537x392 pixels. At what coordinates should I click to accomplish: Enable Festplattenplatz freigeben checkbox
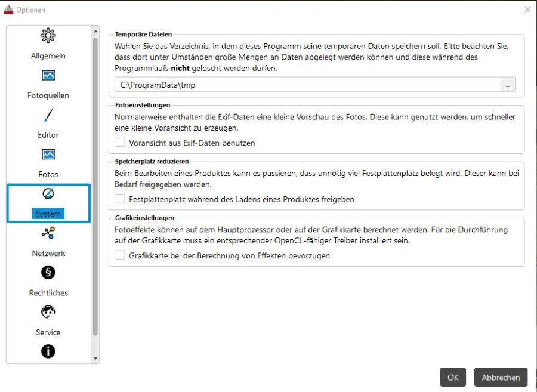(x=120, y=199)
